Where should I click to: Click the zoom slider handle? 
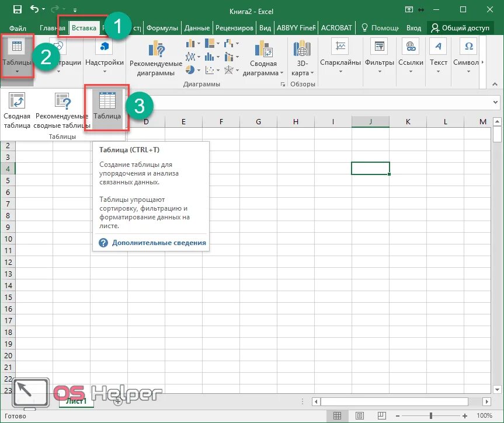coord(431,416)
